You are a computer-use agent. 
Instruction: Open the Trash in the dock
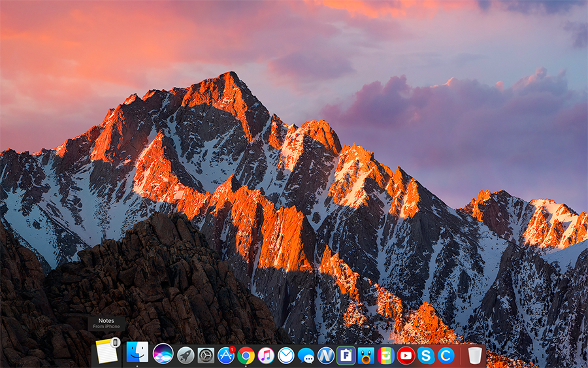pos(475,355)
